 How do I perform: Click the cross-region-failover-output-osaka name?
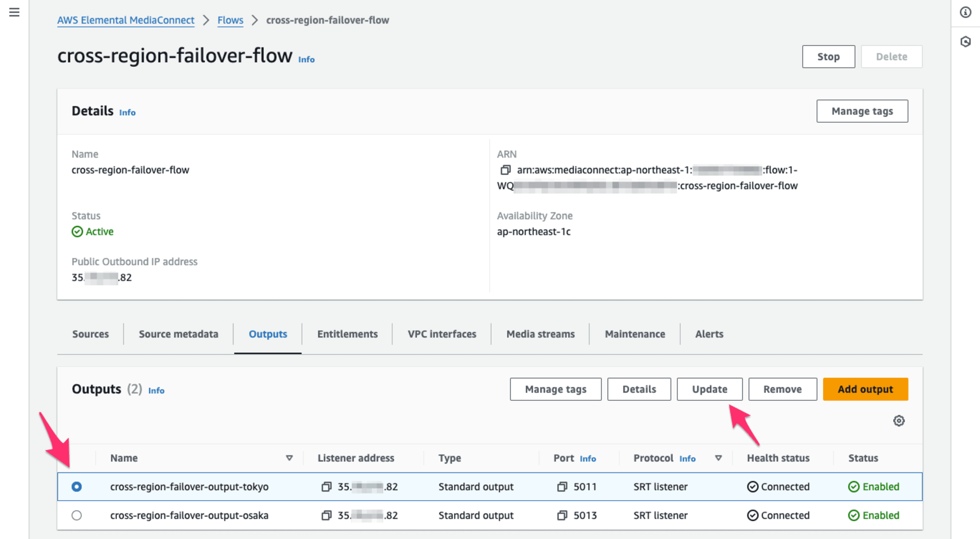189,515
